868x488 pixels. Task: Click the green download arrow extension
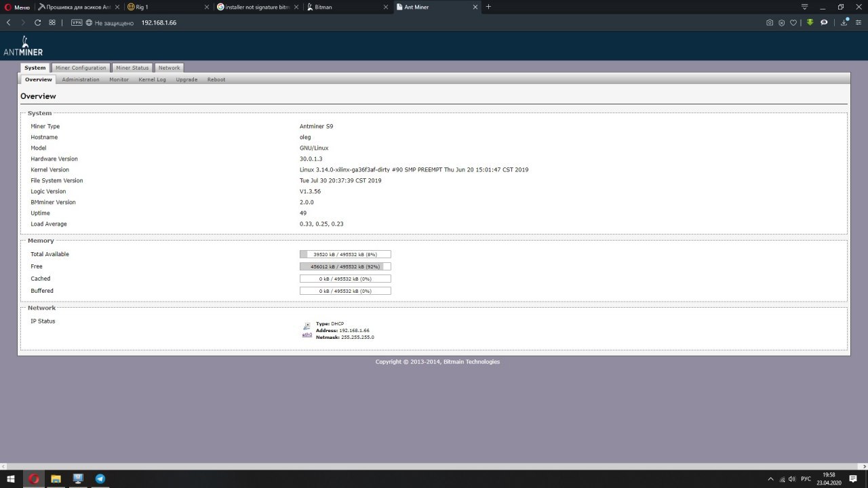(x=810, y=22)
